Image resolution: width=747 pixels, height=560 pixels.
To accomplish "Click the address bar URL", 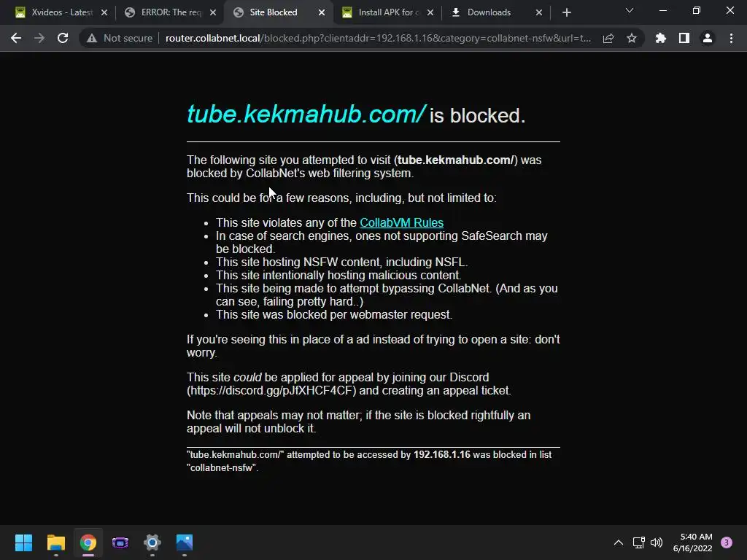I will [x=378, y=38].
